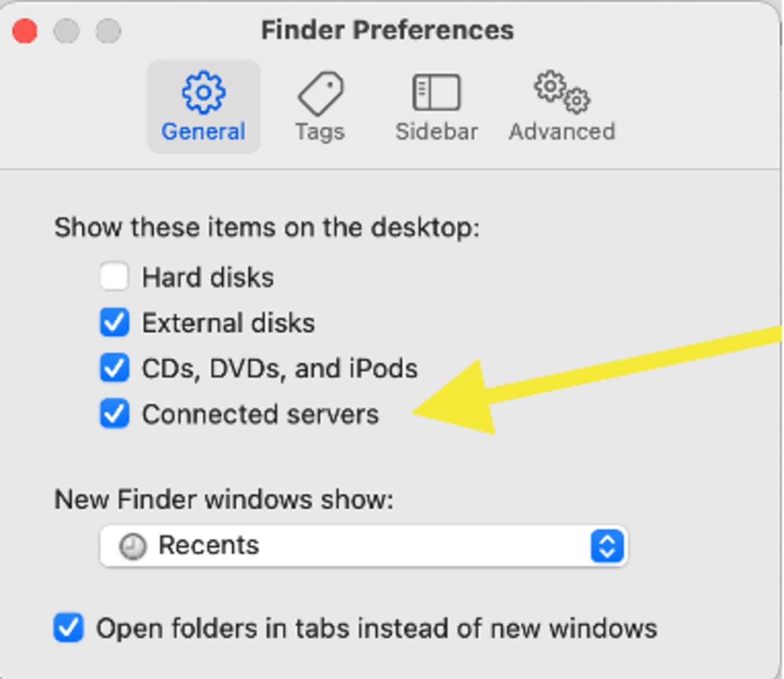Toggle CDs, DVDs, and iPods checkbox
Image resolution: width=784 pixels, height=679 pixels.
tap(114, 368)
